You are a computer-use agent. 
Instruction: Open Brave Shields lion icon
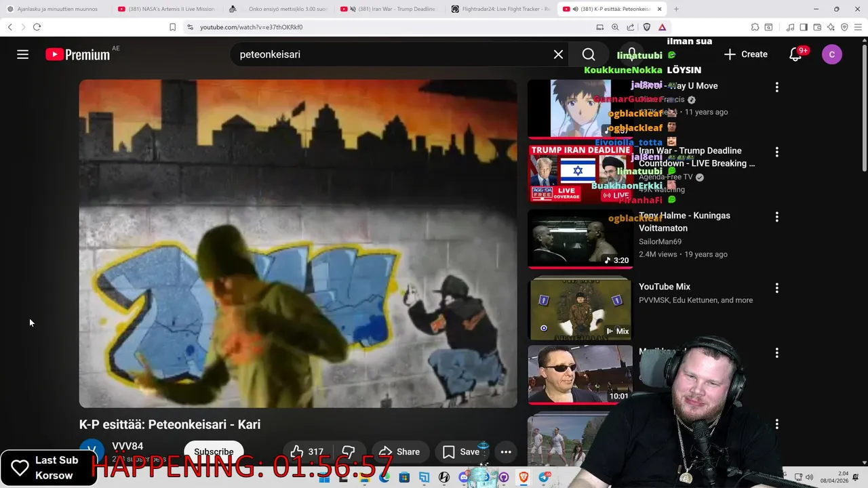click(646, 27)
